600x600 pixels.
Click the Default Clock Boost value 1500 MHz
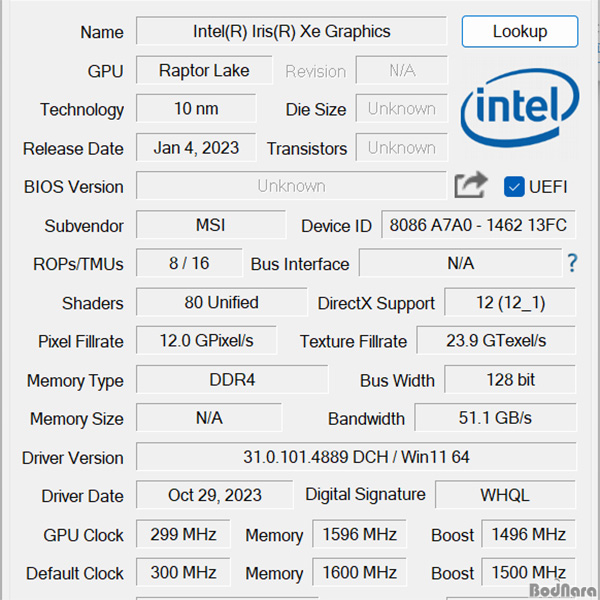point(528,572)
